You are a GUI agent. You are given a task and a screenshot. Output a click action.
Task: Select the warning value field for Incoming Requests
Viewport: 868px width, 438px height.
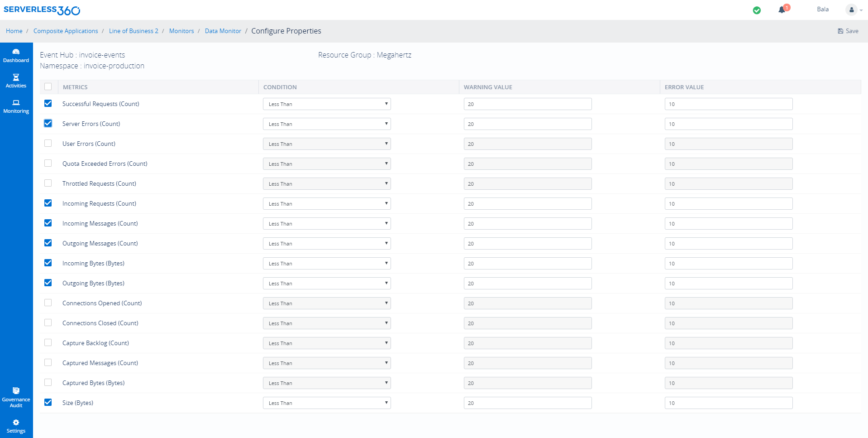[x=527, y=203]
